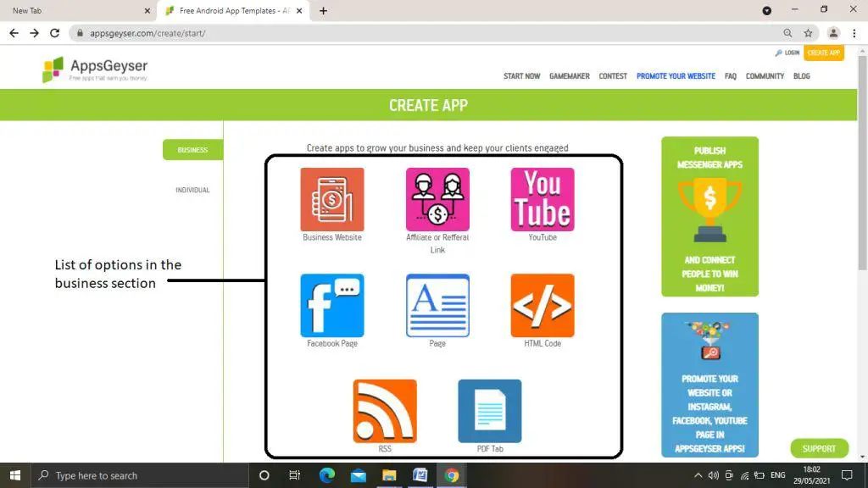This screenshot has width=868, height=488.
Task: Pick the Facebook Page template icon
Action: pos(332,305)
